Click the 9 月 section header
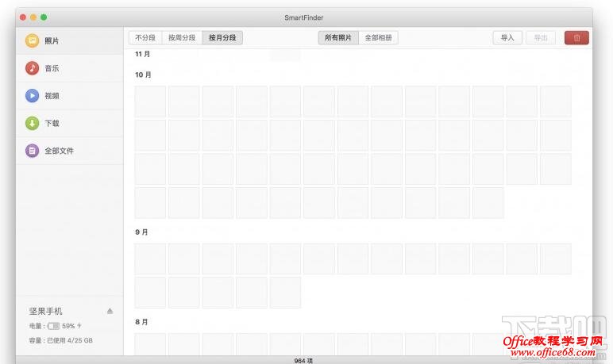 point(141,232)
